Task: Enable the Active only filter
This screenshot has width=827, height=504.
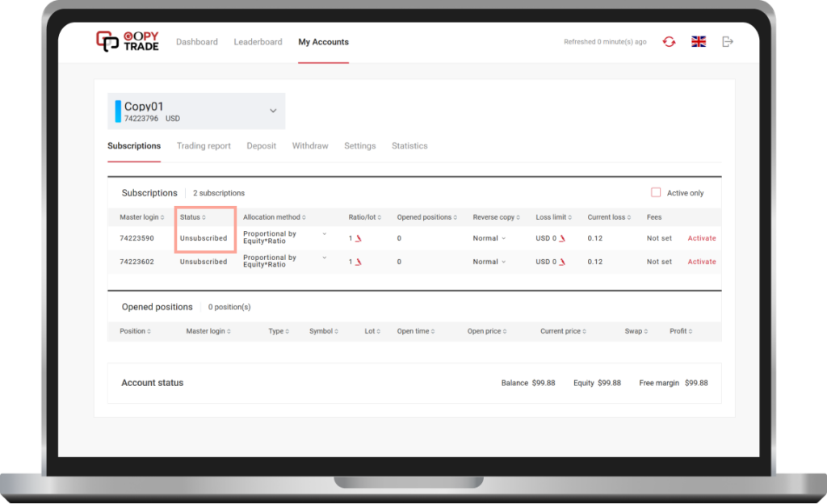Action: 656,191
